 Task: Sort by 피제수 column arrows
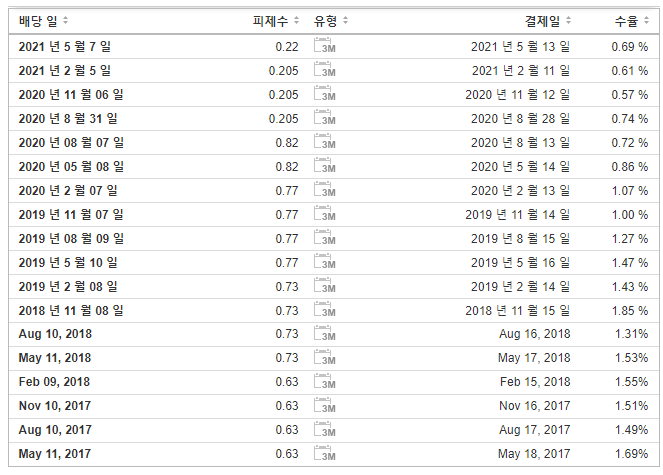tap(296, 20)
